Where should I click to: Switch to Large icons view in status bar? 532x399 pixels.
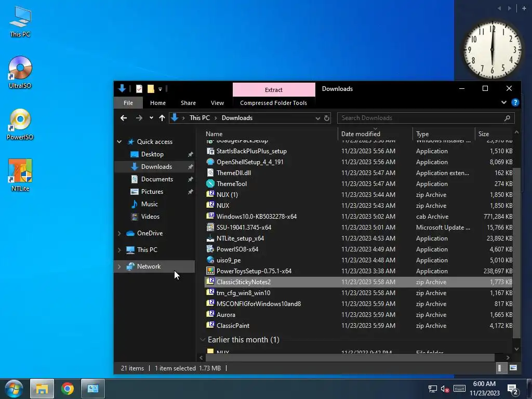coord(513,368)
